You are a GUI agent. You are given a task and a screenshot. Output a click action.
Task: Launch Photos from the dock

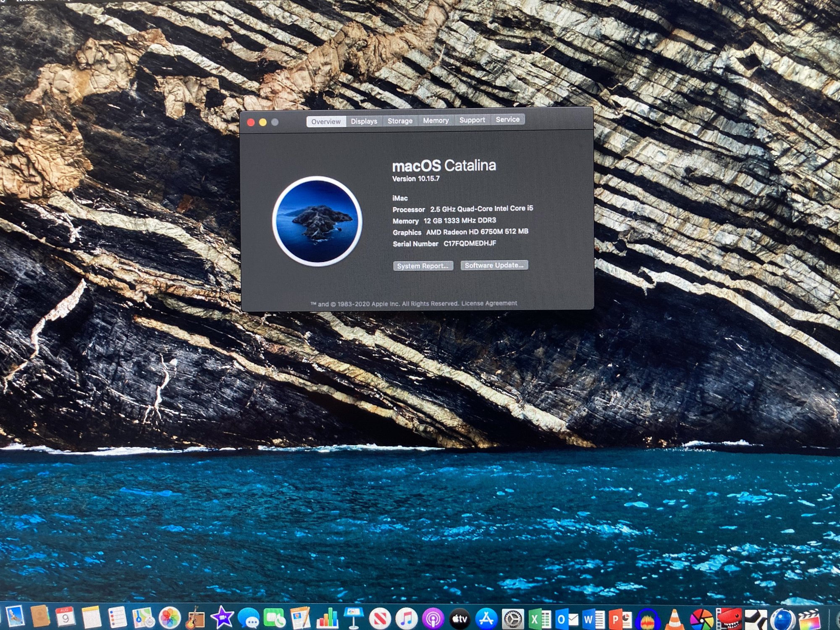pyautogui.click(x=170, y=618)
